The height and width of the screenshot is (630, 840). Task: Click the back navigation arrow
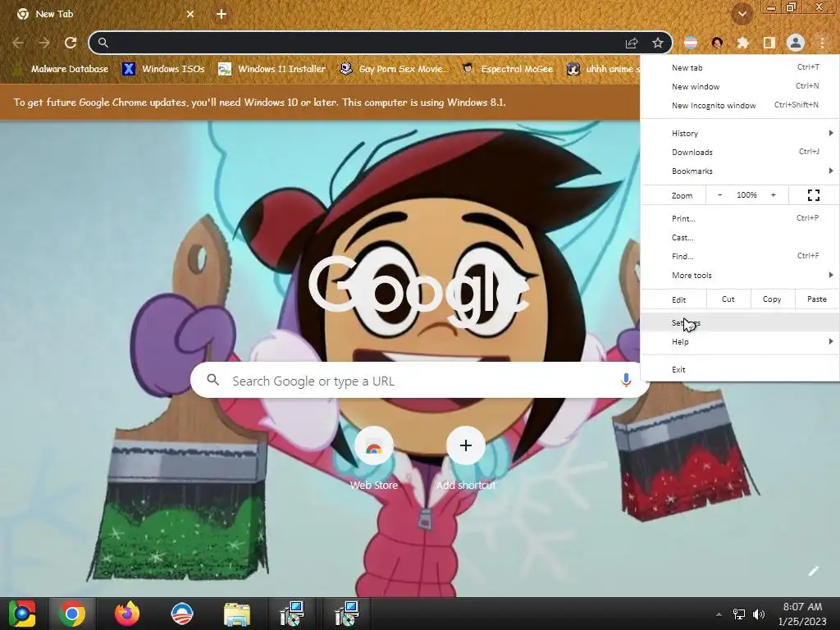point(18,43)
